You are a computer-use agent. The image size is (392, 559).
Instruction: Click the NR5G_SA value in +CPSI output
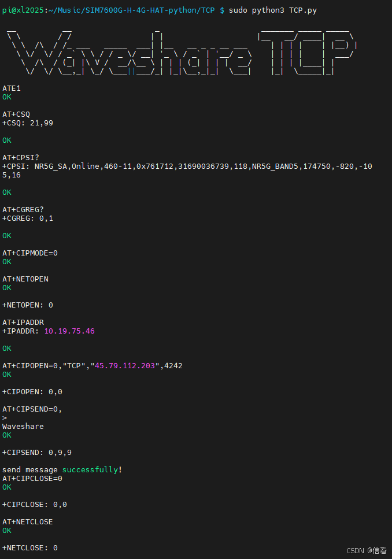coord(51,166)
